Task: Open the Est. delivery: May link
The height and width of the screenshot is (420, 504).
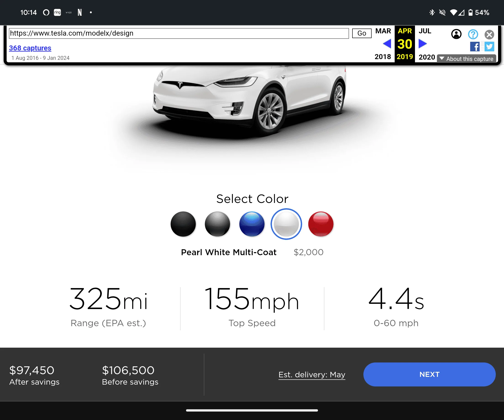Action: (312, 375)
